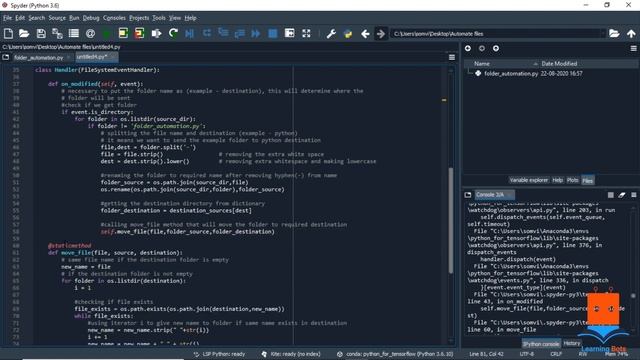Image resolution: width=640 pixels, height=360 pixels.
Task: Click the LSP Python: ready status
Action: (220, 354)
